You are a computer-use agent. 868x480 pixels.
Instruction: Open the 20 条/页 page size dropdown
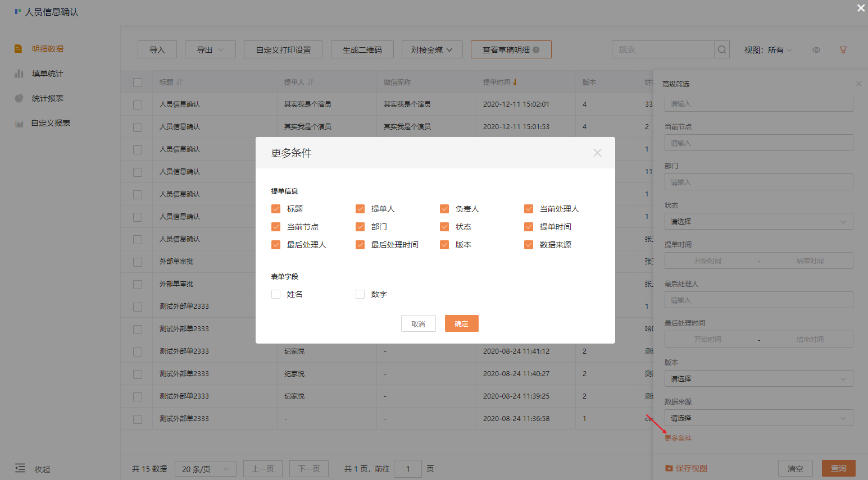(x=206, y=469)
